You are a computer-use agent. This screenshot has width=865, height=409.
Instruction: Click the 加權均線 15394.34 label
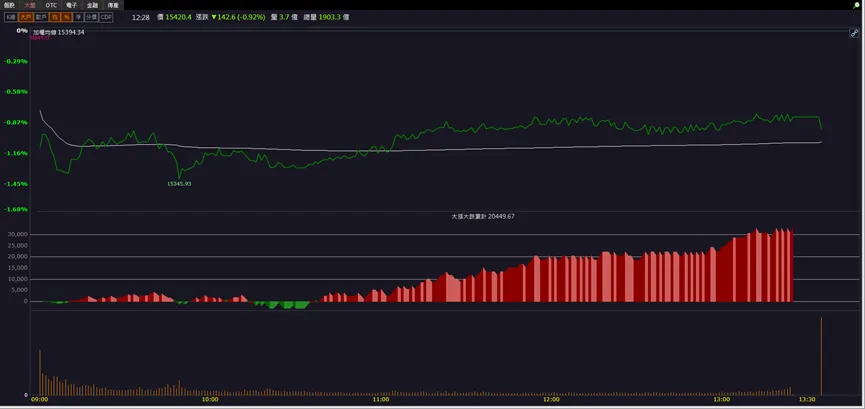[x=58, y=32]
